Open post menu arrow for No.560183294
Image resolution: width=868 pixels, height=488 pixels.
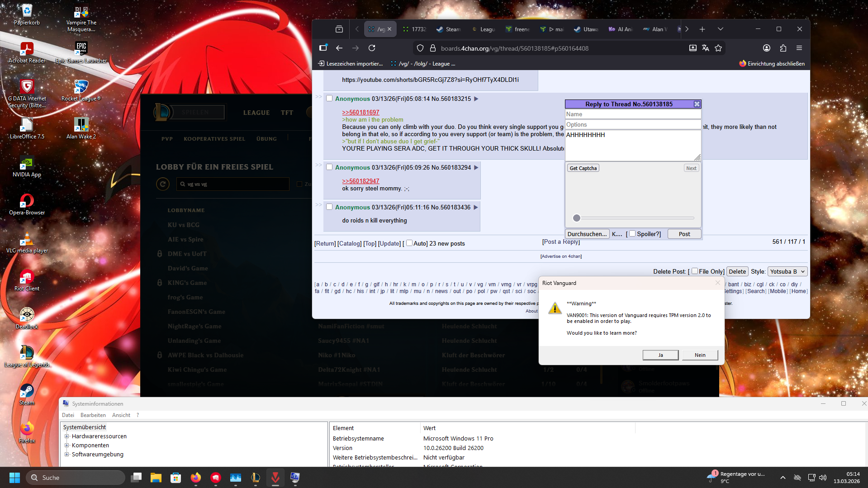click(x=476, y=167)
